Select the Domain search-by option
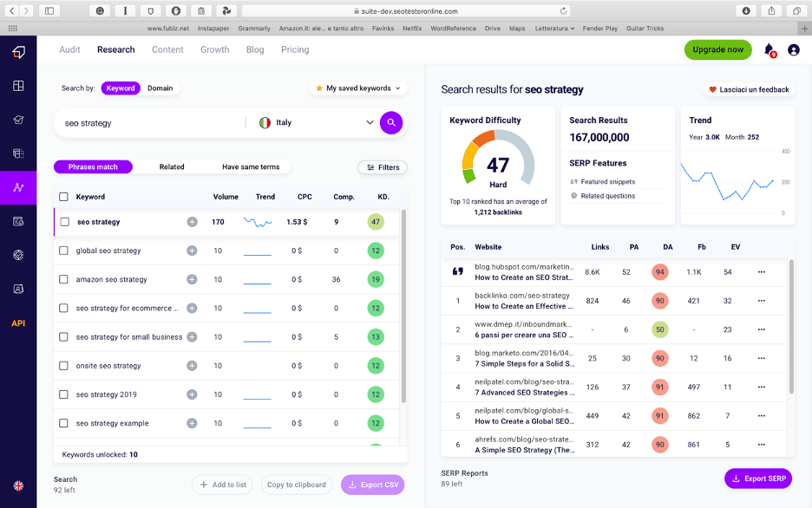Viewport: 812px width, 508px height. point(160,88)
